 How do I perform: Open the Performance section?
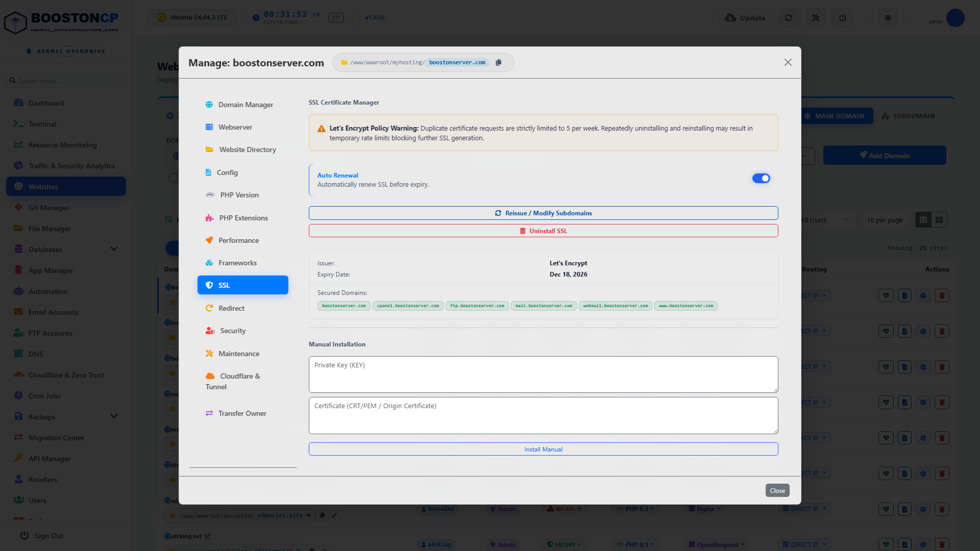coord(242,240)
